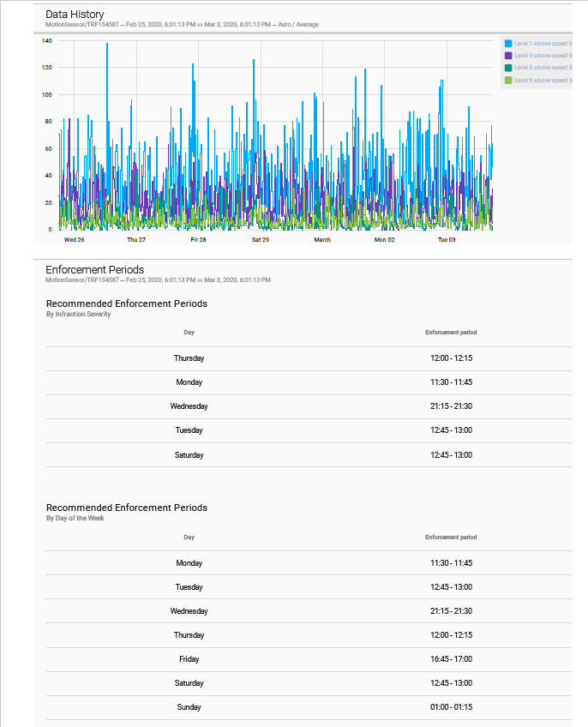588x727 pixels.
Task: Click the 'Enforcement Periods' section heading
Action: [94, 269]
